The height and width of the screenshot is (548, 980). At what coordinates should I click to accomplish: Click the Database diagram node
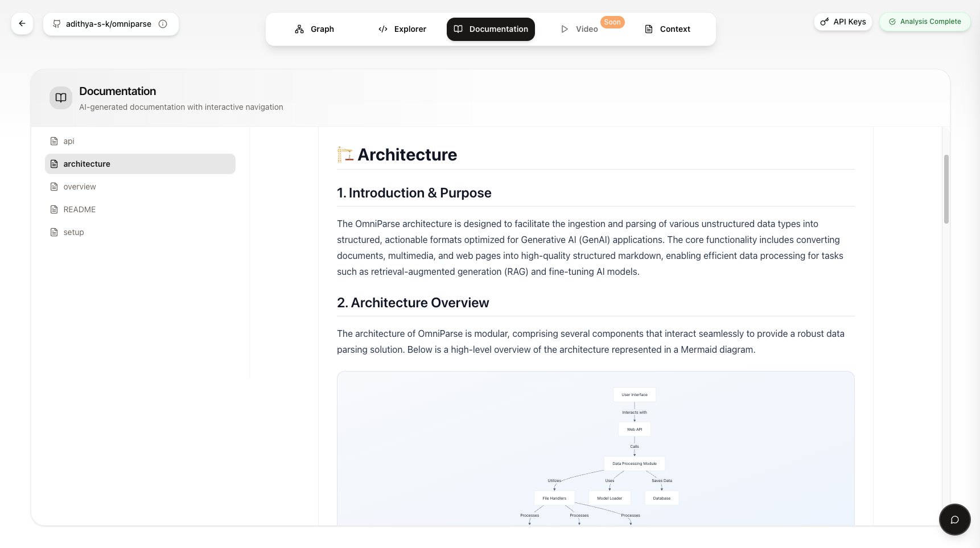pyautogui.click(x=662, y=498)
